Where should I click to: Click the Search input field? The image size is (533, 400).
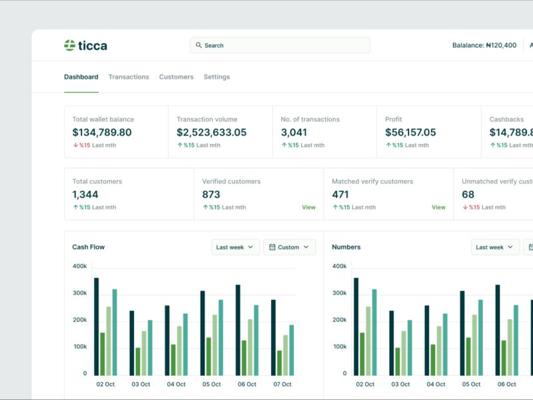point(280,45)
